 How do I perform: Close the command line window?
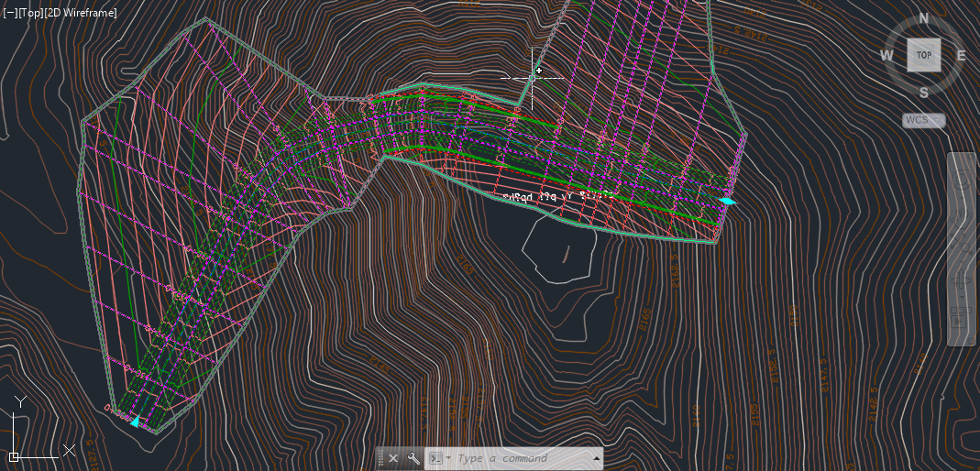393,458
